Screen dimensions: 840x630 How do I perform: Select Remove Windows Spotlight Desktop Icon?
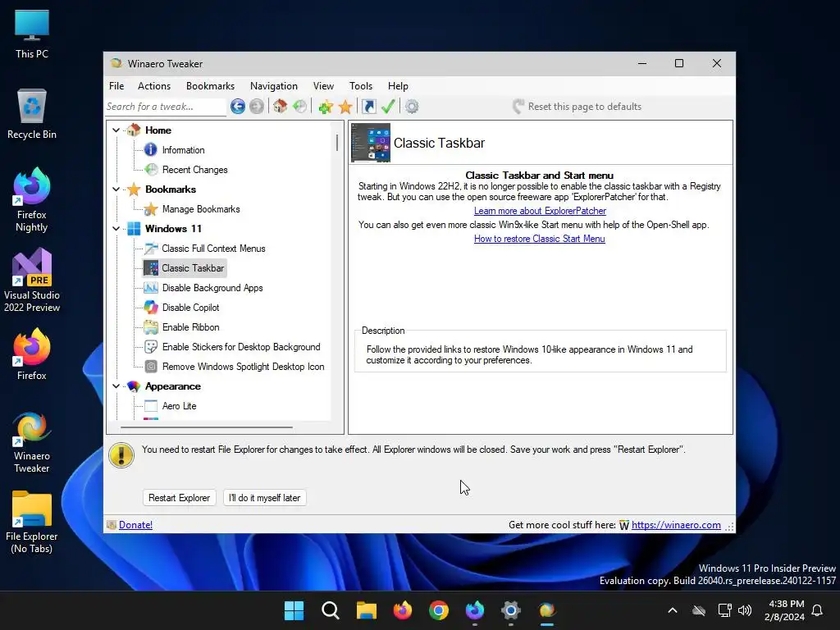coord(243,367)
